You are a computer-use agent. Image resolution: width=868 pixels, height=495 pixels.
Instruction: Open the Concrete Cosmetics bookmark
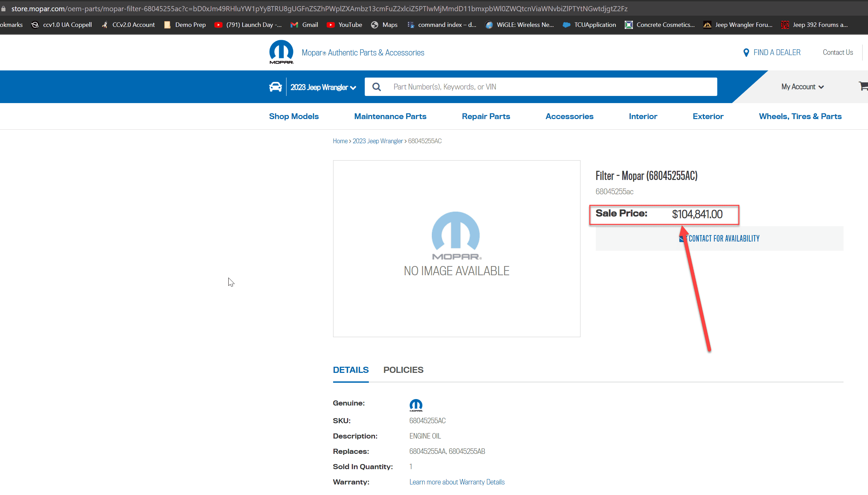[660, 25]
